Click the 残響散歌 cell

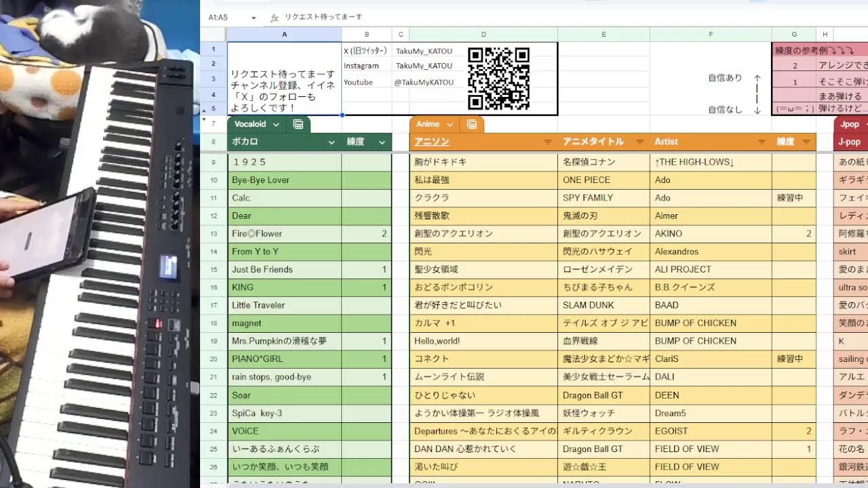(484, 216)
